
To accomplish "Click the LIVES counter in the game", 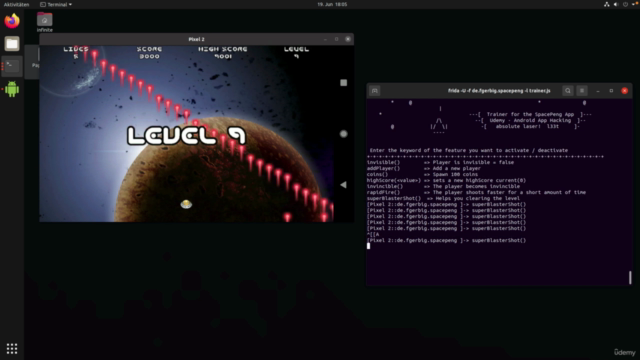I will 76,52.
